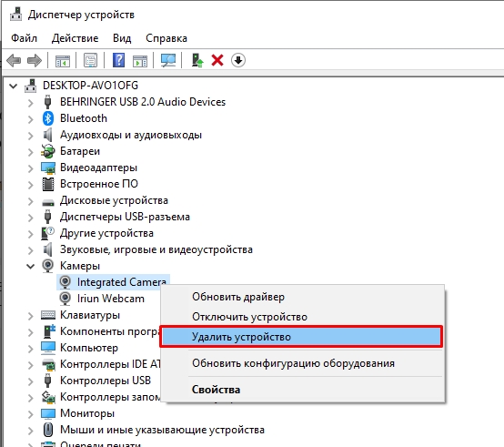504x447 pixels.
Task: Click the down-arrow disable device icon
Action: [238, 60]
